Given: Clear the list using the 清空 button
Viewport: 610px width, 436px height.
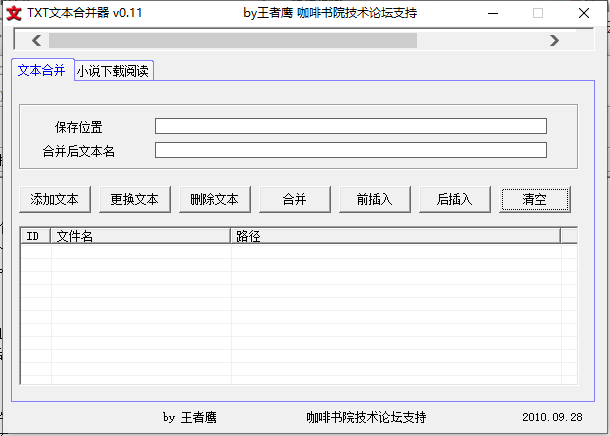Looking at the screenshot, I should coord(535,199).
